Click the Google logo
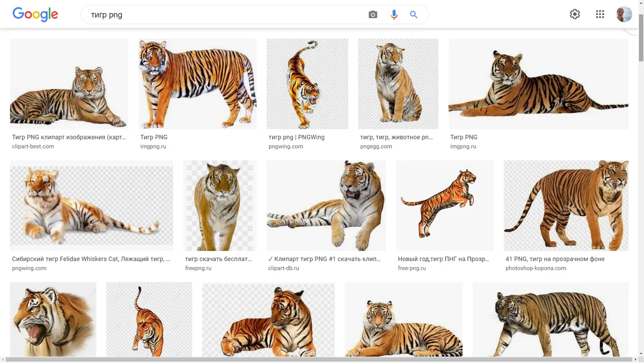 (x=35, y=14)
